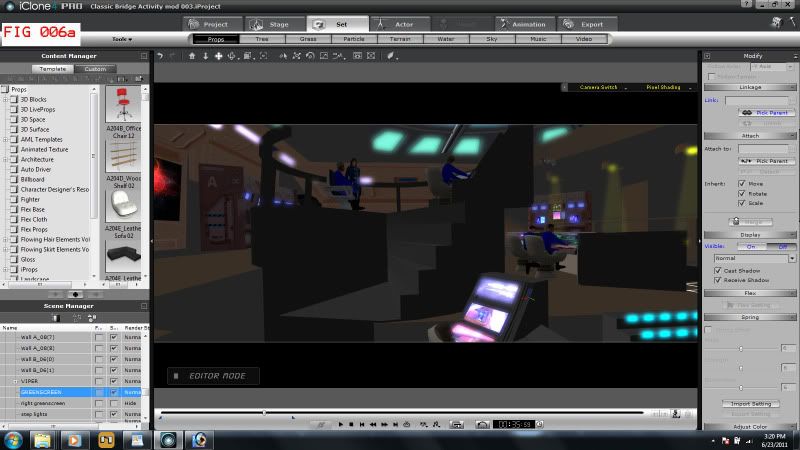Select the Architecture folder in tree

37,159
